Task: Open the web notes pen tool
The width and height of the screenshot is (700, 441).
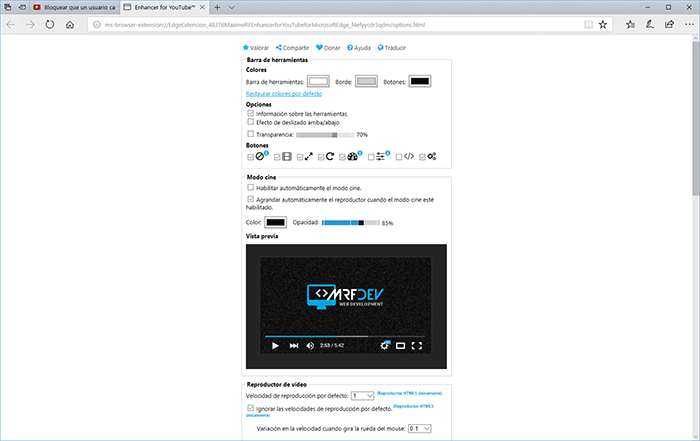Action: coord(650,25)
